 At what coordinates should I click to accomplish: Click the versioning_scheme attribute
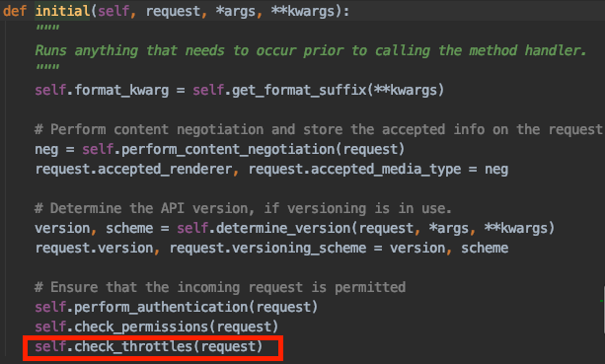click(299, 248)
